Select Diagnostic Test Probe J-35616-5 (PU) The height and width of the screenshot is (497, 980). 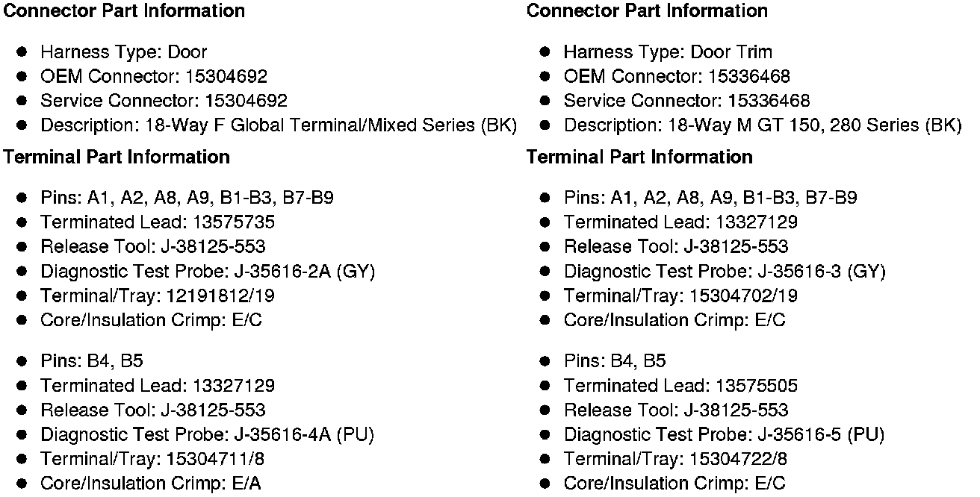click(x=724, y=434)
